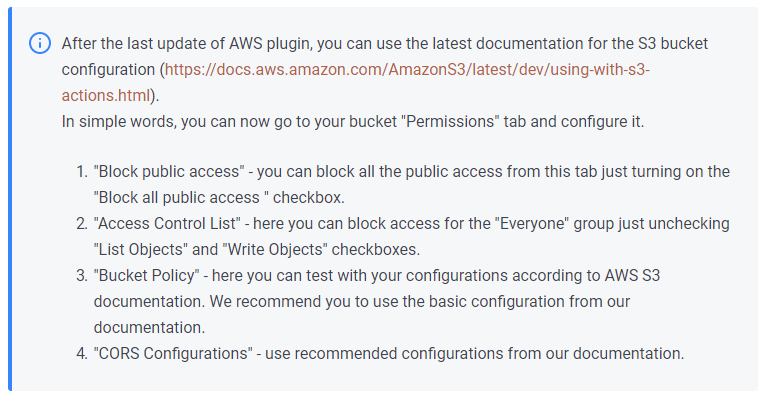
Task: Click the list number 4 marker
Action: pyautogui.click(x=82, y=353)
